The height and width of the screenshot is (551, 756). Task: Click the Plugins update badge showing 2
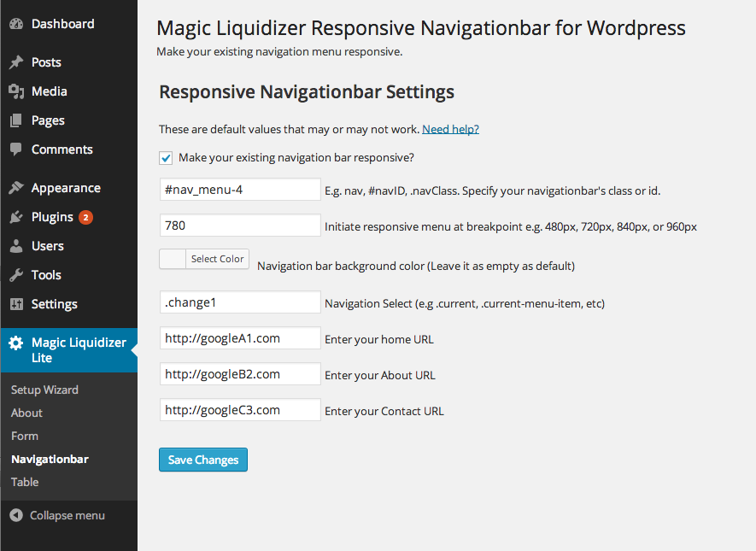[85, 218]
